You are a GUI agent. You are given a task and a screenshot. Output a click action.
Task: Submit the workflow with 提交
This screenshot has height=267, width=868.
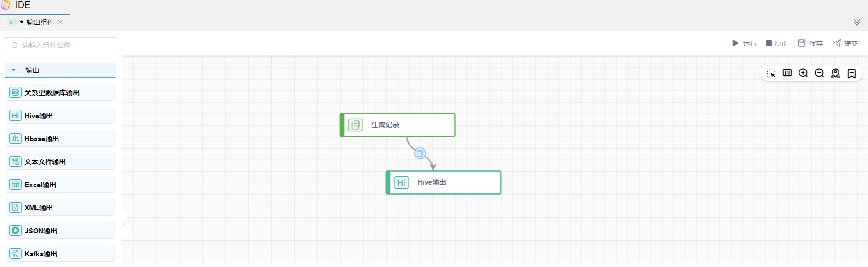845,43
